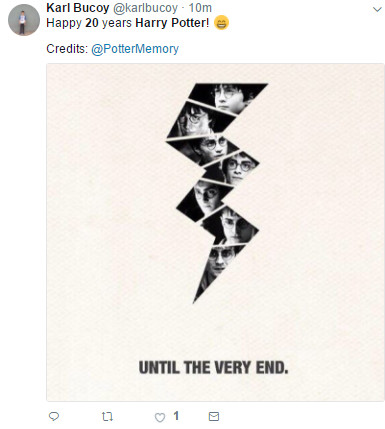Image resolution: width=385 pixels, height=429 pixels.
Task: Open the envelope direct message icon
Action: click(214, 416)
